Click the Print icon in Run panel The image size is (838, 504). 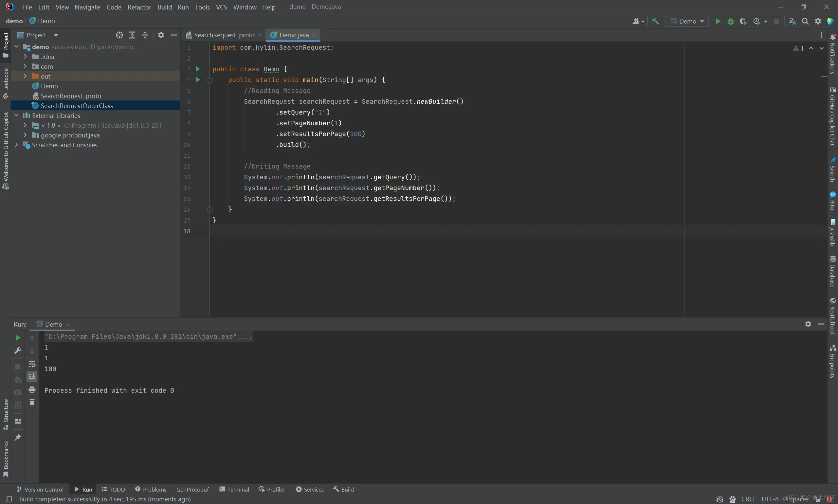[32, 389]
